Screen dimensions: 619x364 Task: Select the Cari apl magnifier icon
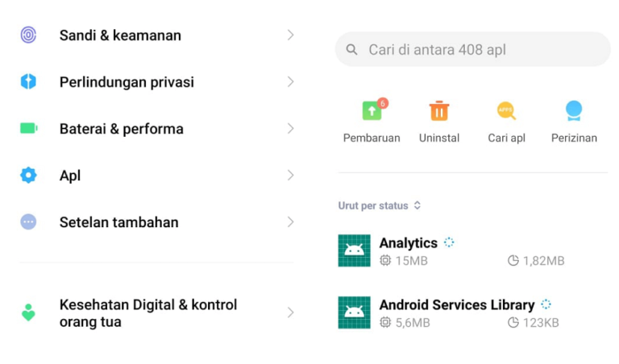(506, 110)
